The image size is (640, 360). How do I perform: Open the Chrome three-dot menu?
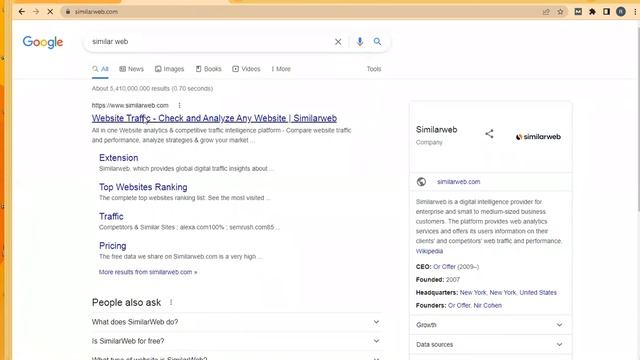pyautogui.click(x=635, y=12)
